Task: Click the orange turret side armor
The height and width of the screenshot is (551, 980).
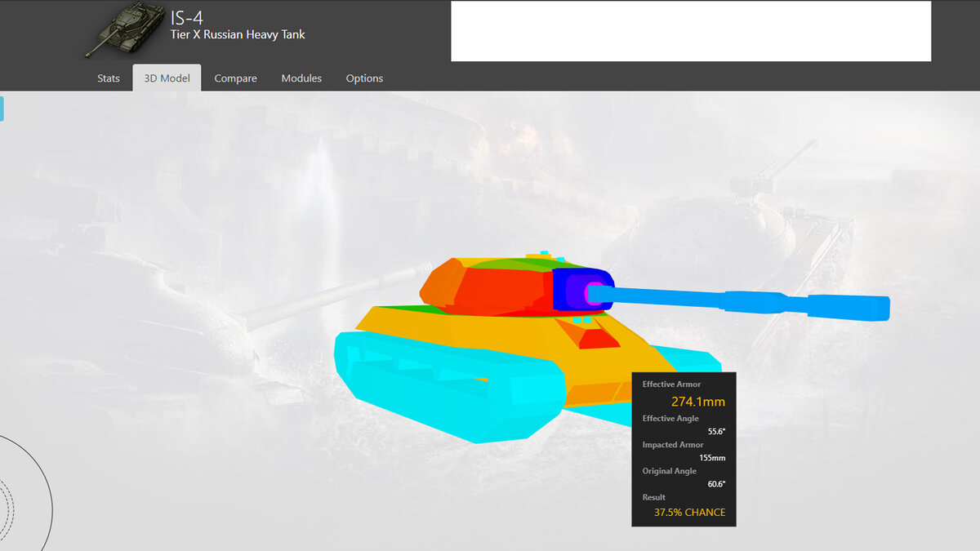Action: click(439, 284)
